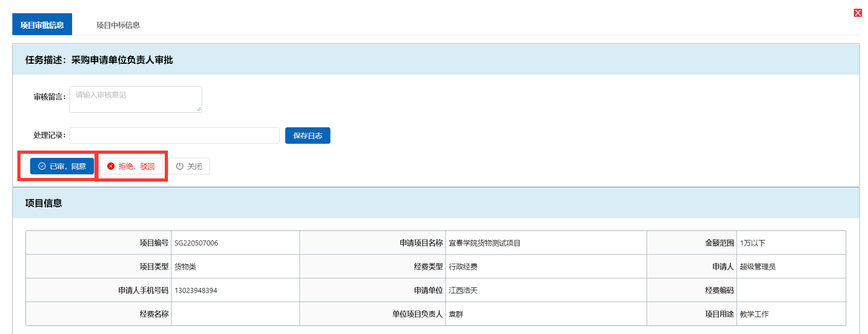
Task: Click into the 审核留言 text area
Action: (x=135, y=99)
